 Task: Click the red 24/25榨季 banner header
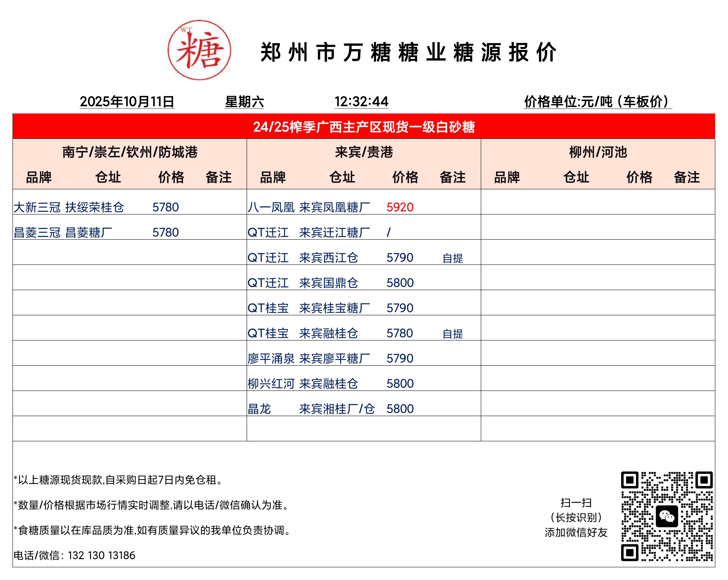(364, 127)
